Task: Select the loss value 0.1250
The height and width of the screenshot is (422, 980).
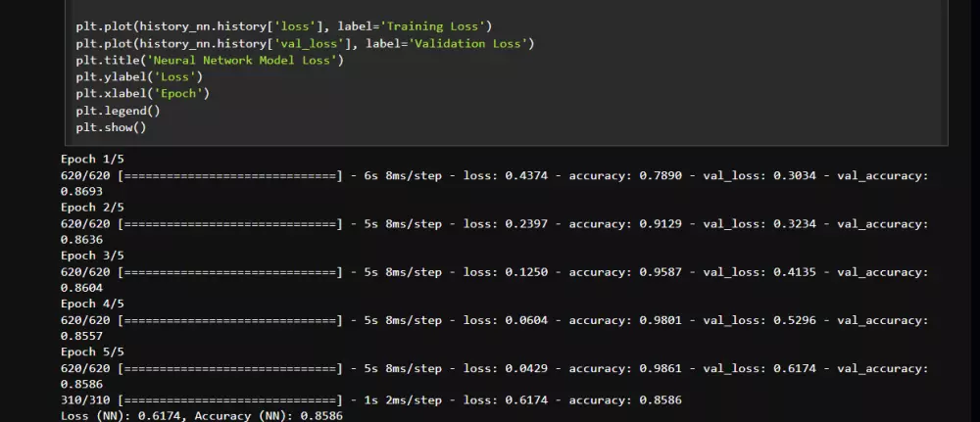Action: [x=526, y=271]
